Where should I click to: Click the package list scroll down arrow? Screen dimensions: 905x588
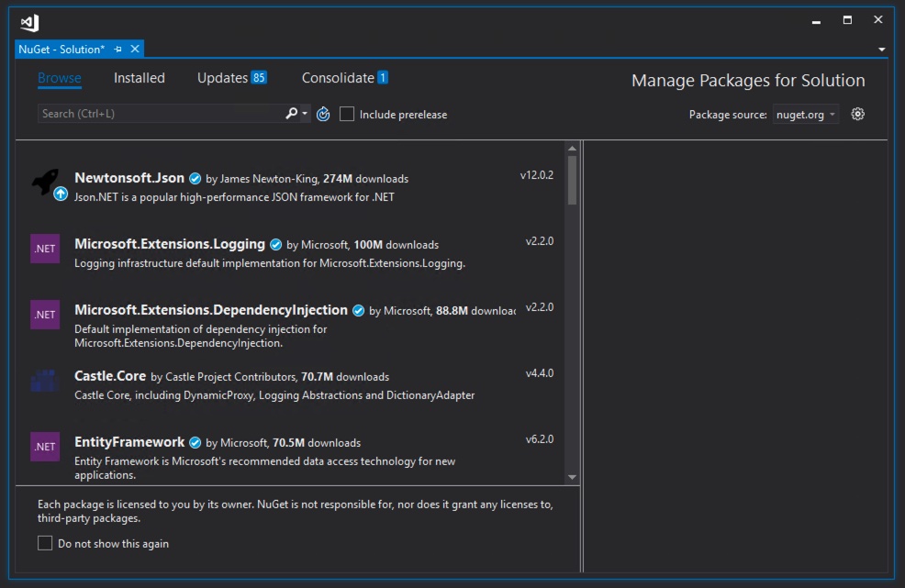[x=572, y=477]
